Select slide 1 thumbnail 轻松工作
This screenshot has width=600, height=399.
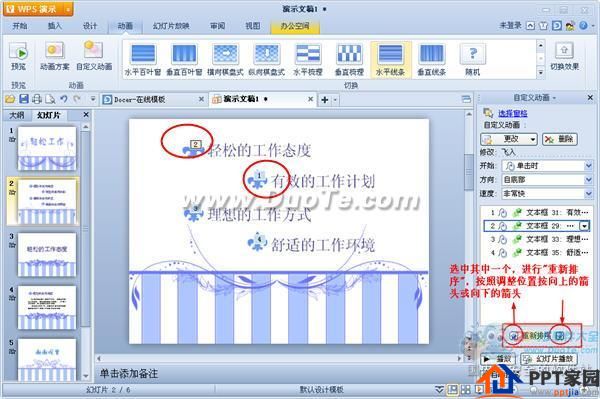(x=47, y=148)
